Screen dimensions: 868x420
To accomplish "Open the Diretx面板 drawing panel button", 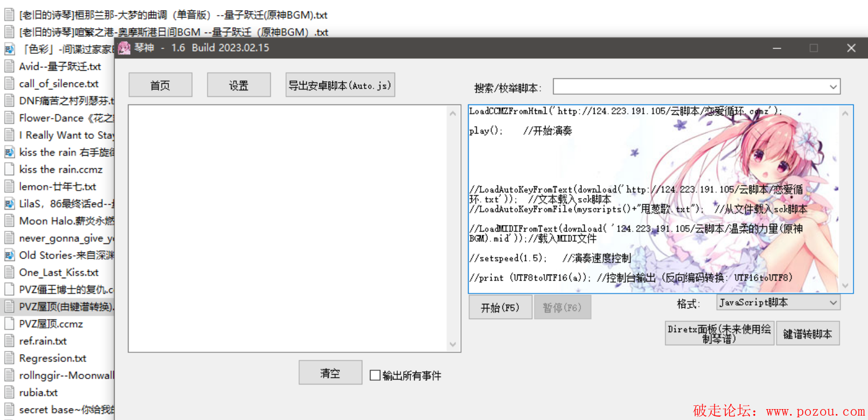I will point(719,333).
